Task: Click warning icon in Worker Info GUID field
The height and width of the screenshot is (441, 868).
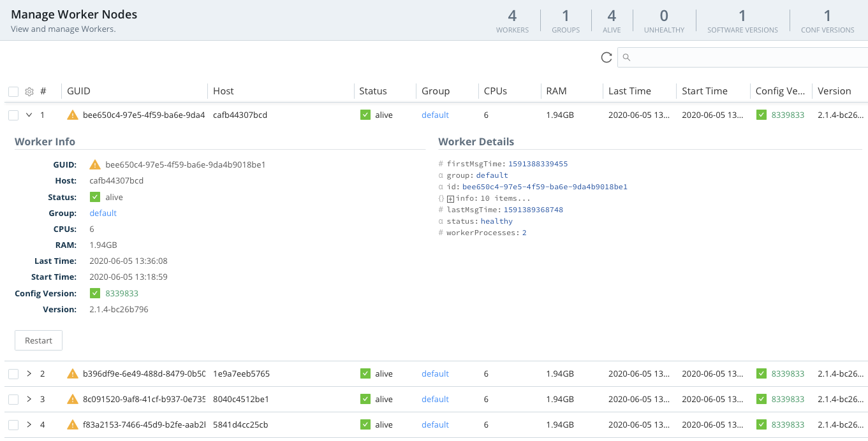Action: [95, 164]
